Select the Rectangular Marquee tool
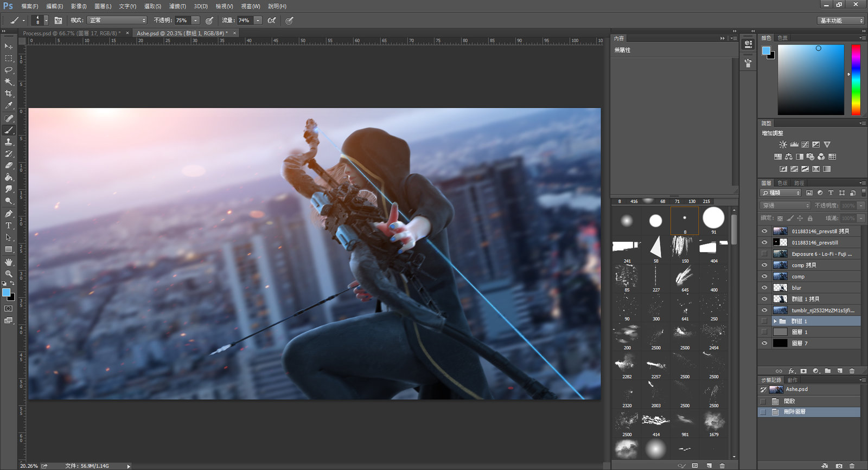This screenshot has height=470, width=868. [x=9, y=58]
